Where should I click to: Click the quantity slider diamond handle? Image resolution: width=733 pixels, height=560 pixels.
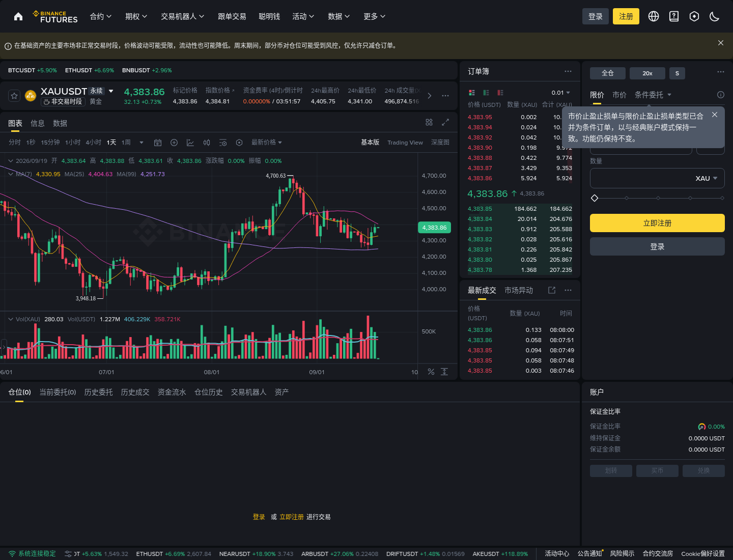pos(595,198)
